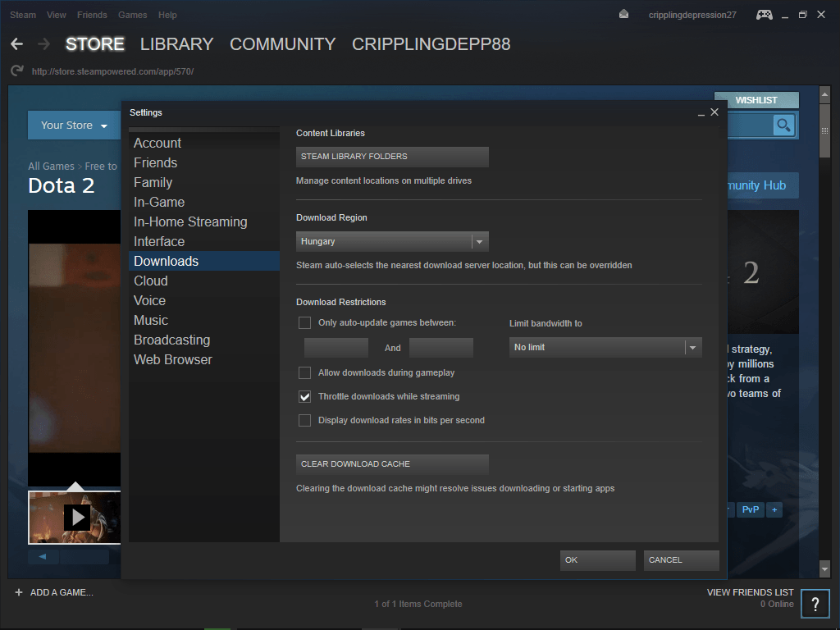The height and width of the screenshot is (630, 840).
Task: Minimize the Settings dialog
Action: [x=701, y=112]
